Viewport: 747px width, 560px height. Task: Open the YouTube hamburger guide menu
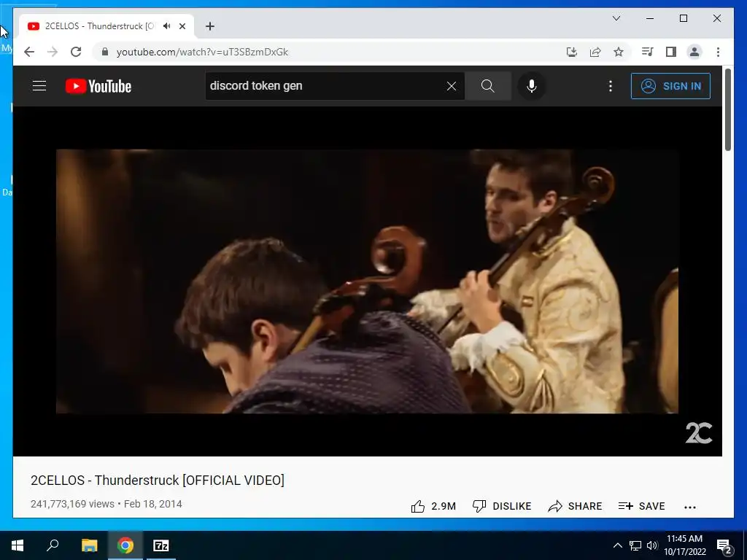click(x=39, y=86)
